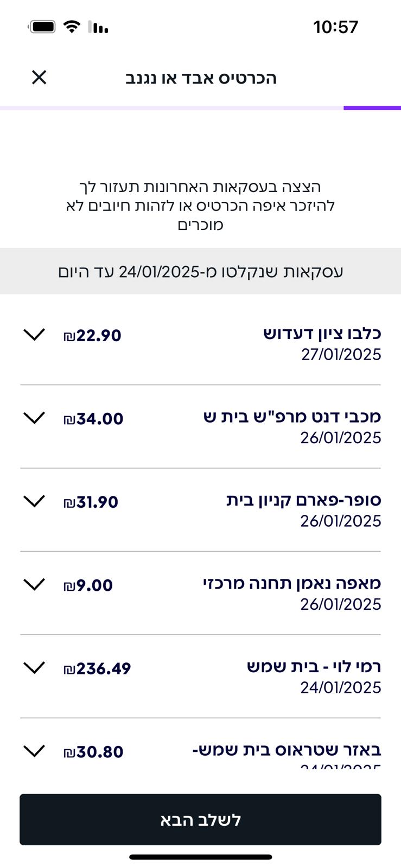401x868 pixels.
Task: Close the lost or stolen card screen
Action: tap(39, 78)
